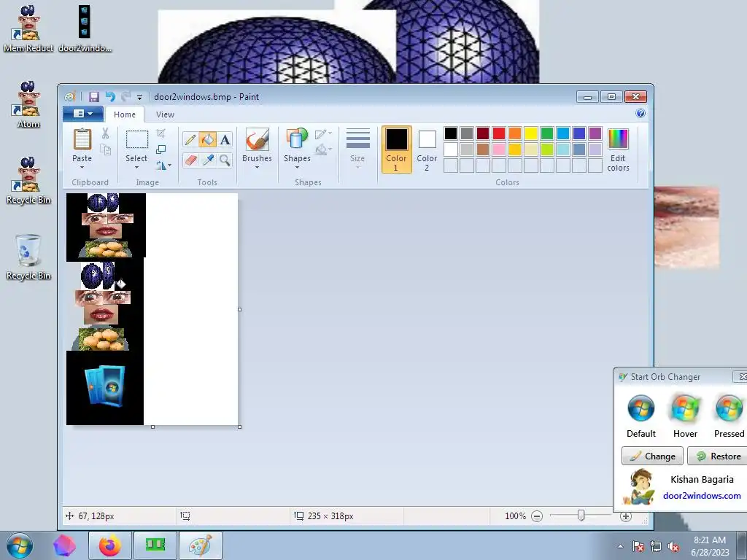Viewport: 747px width, 560px height.
Task: Open Paint Help question mark icon
Action: click(640, 113)
